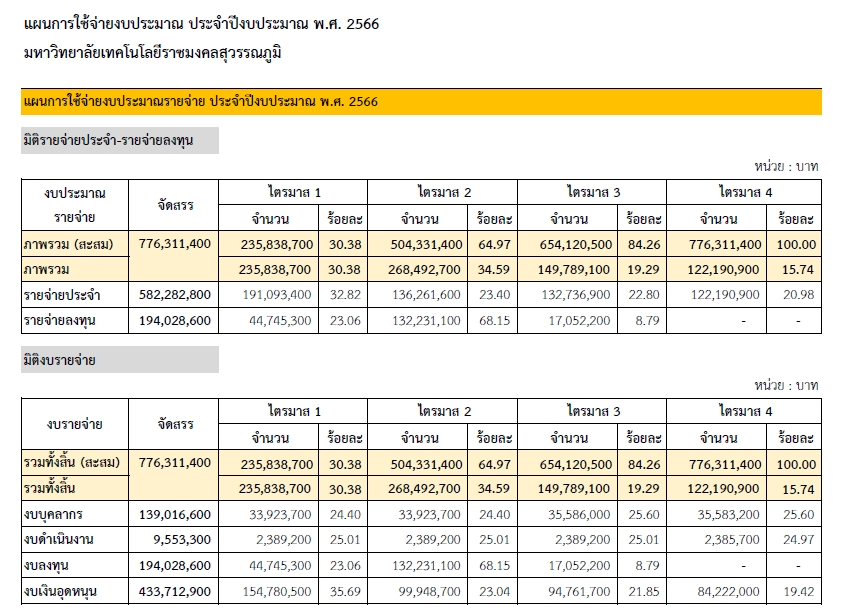Click the รายจ่ายลงทุน row label
The image size is (846, 611).
tap(61, 321)
